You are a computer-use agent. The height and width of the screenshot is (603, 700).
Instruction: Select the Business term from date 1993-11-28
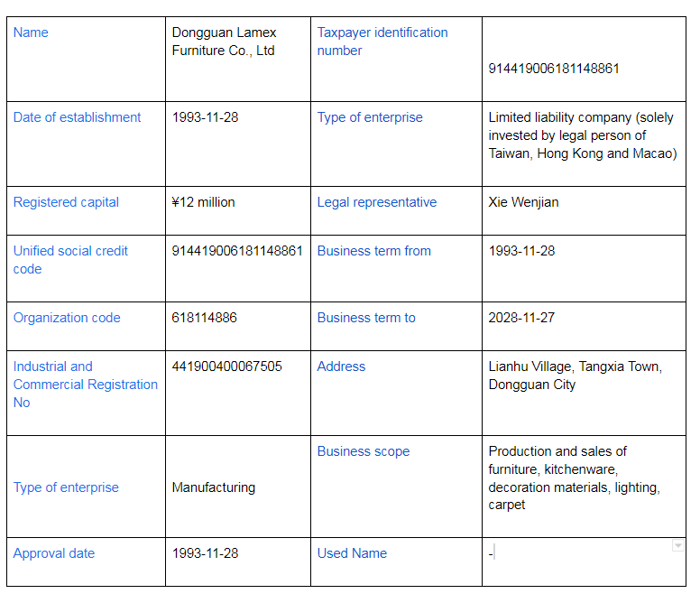[x=521, y=251]
